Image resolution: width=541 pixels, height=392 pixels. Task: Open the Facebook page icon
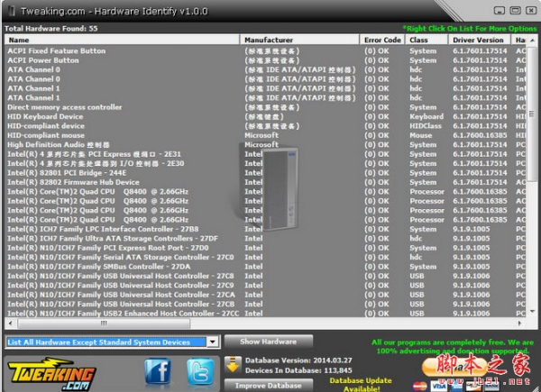click(x=158, y=371)
